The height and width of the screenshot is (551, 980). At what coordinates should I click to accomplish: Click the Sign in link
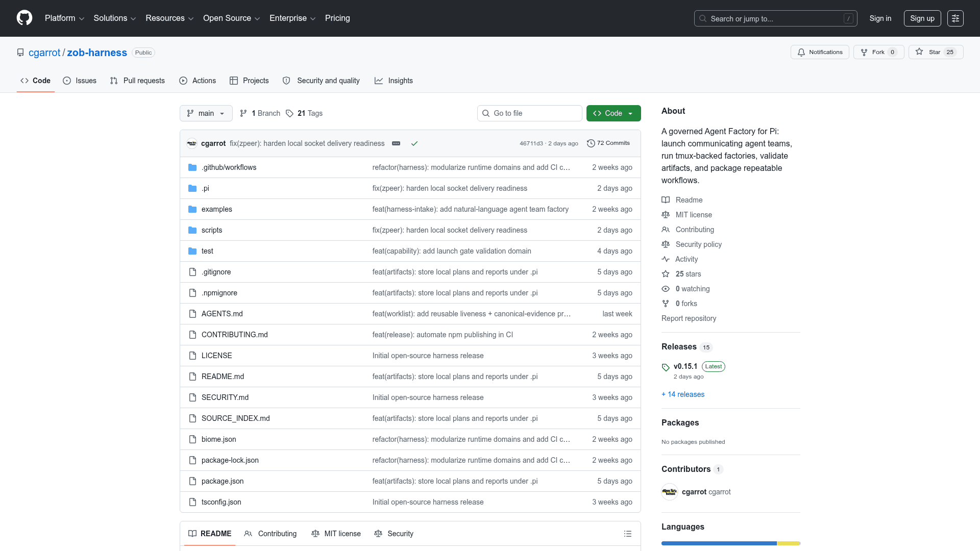[x=880, y=18]
